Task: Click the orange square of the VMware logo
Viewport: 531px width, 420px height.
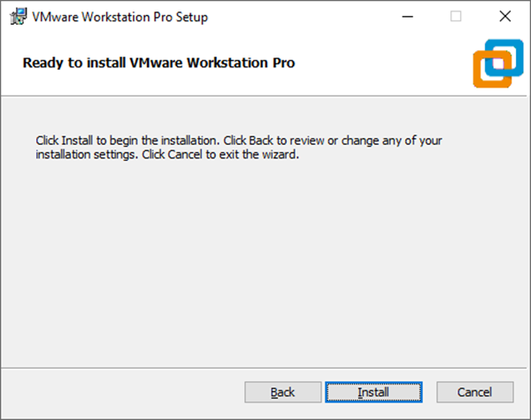Action: tap(489, 73)
